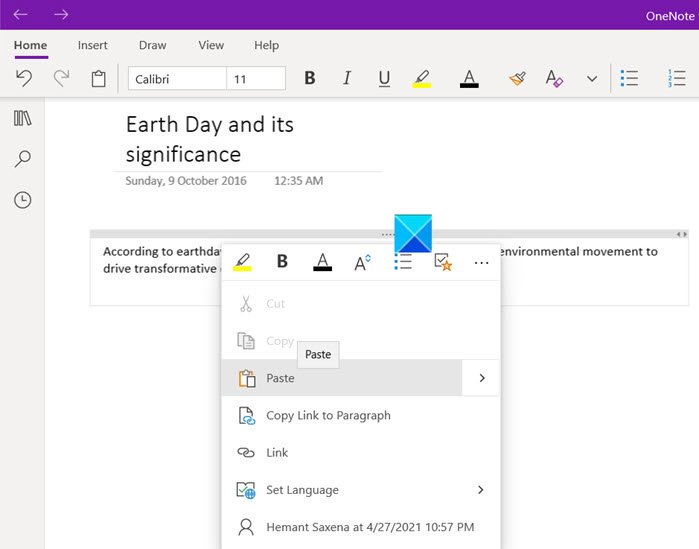Image resolution: width=699 pixels, height=549 pixels.
Task: Click the To Do tag icon in mini toolbar
Action: click(x=443, y=262)
